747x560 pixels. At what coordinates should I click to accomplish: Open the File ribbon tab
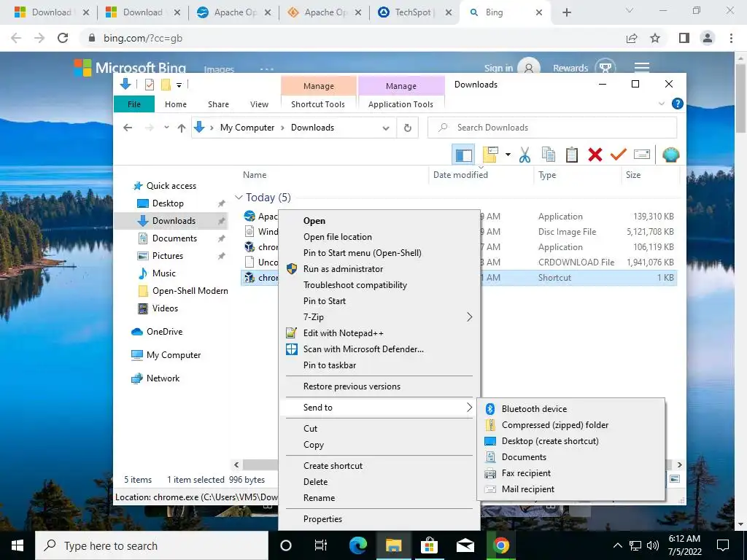134,104
